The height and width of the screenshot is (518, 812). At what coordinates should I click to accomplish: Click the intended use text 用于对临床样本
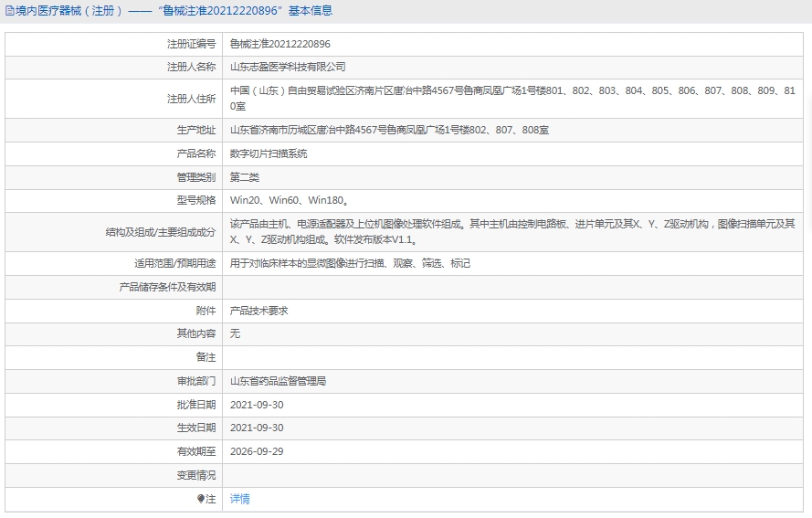350,264
